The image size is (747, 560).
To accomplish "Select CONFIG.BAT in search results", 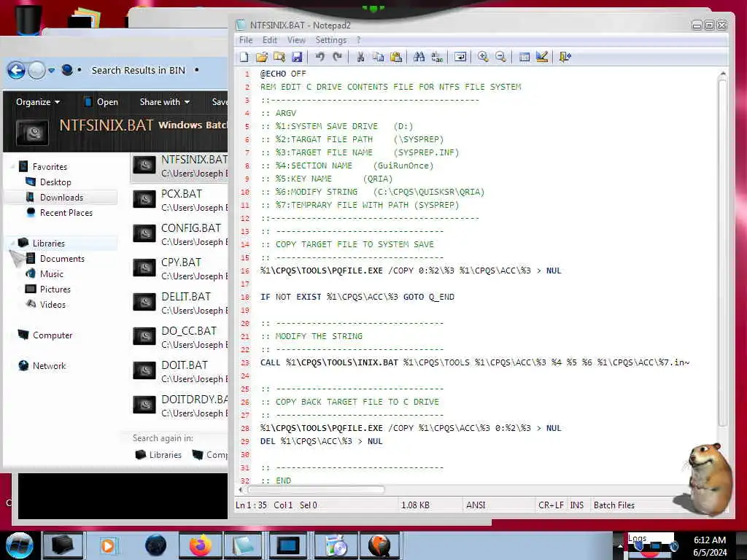I will pos(179,234).
